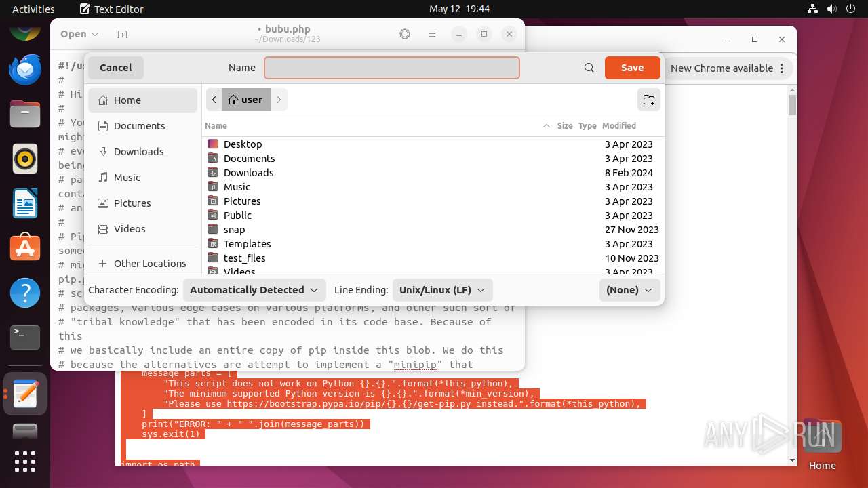This screenshot has width=868, height=488.
Task: Click the power icon in system tray
Action: pyautogui.click(x=851, y=9)
